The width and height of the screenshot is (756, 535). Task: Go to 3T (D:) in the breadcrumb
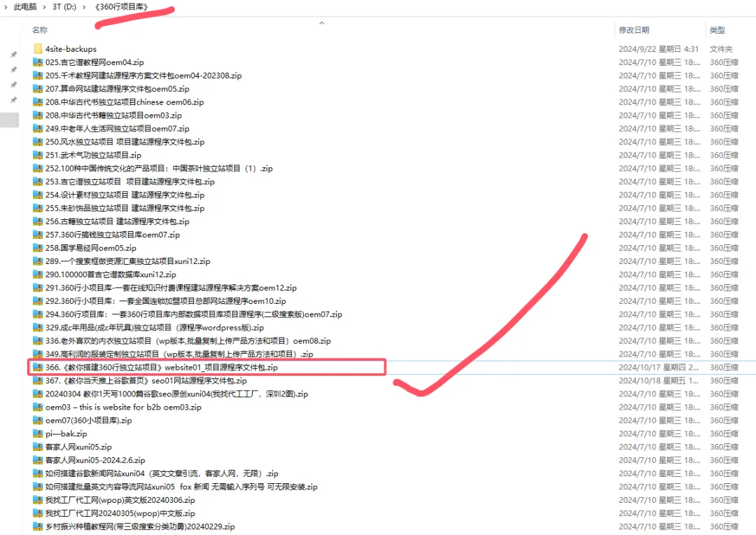click(x=64, y=7)
